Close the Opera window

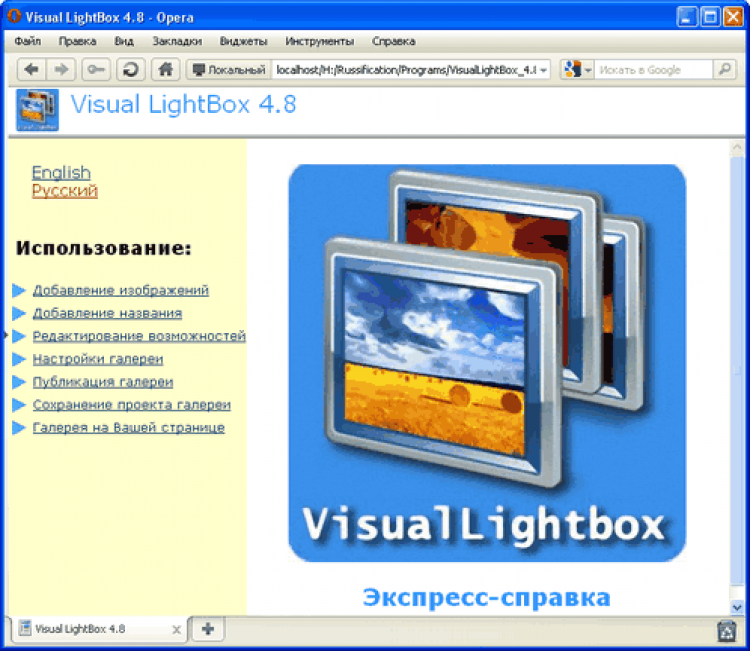733,17
